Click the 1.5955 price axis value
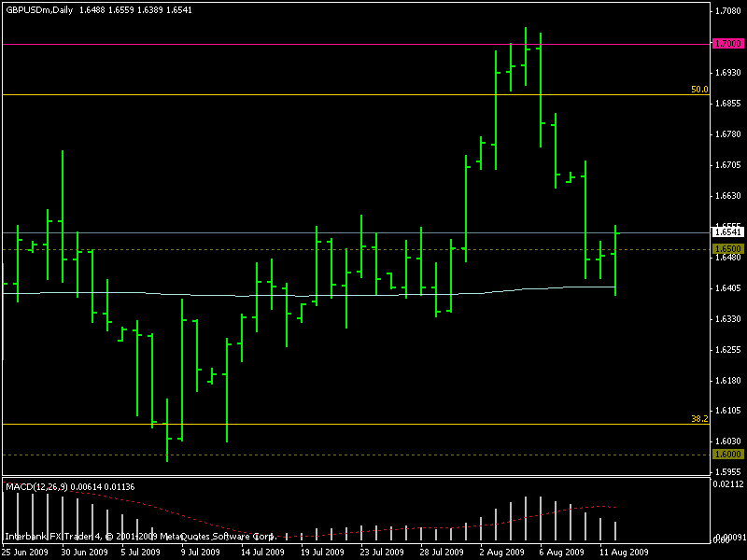Screen dimensions: 747x560 [728, 472]
